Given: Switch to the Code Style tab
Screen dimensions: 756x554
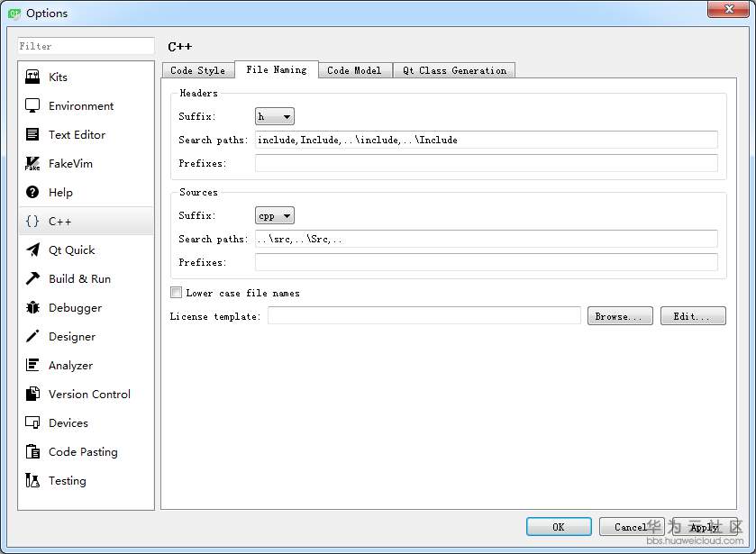Looking at the screenshot, I should point(197,70).
